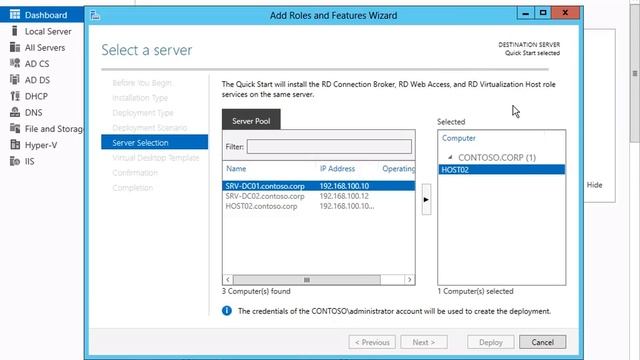The height and width of the screenshot is (360, 640).
Task: Click into the Filter text field
Action: (329, 147)
